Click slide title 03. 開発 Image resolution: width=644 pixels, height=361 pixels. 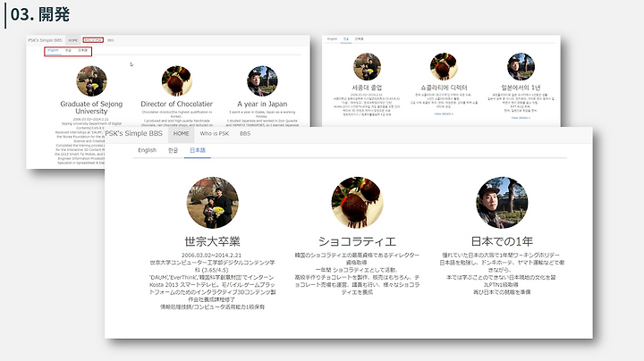click(x=40, y=14)
